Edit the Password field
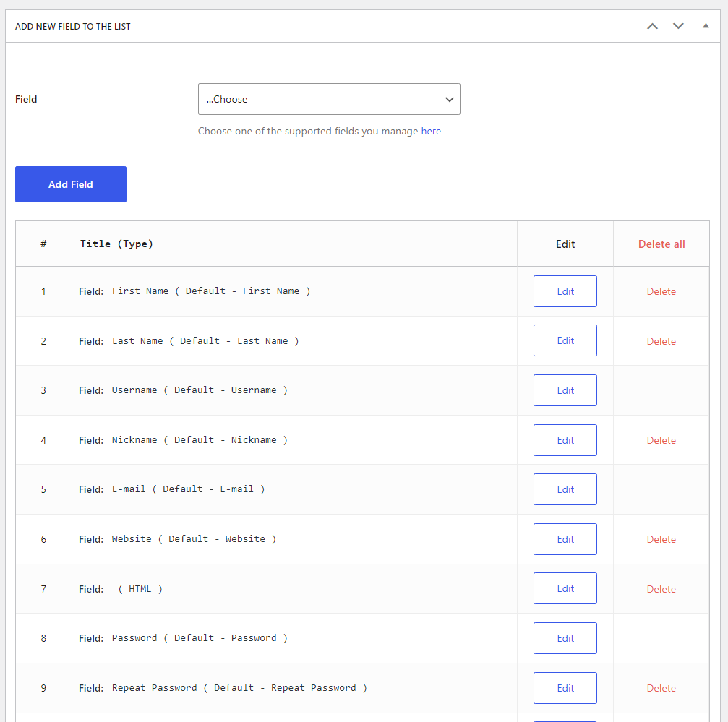The height and width of the screenshot is (722, 728). (565, 638)
